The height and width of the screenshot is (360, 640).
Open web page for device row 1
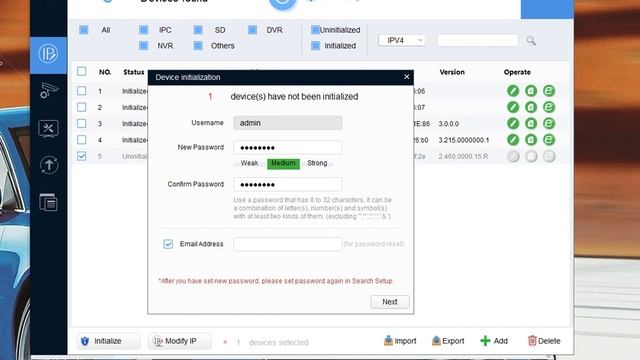point(549,91)
